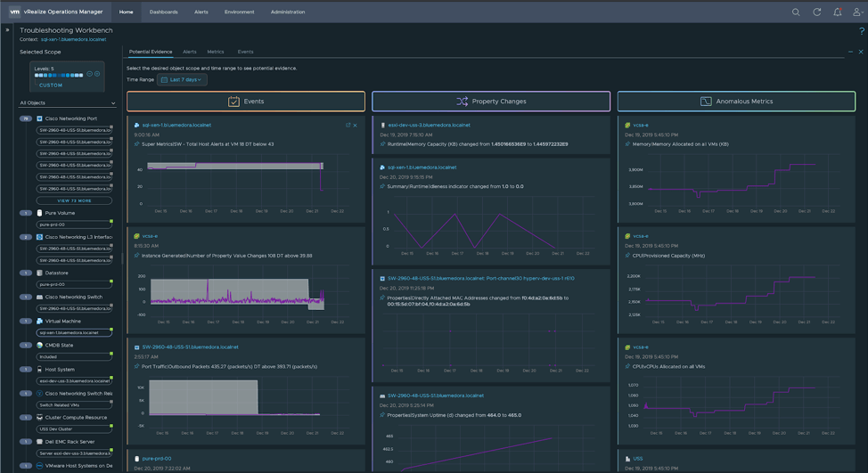Viewport: 868px width, 473px height.
Task: Click the help question mark icon
Action: click(862, 31)
